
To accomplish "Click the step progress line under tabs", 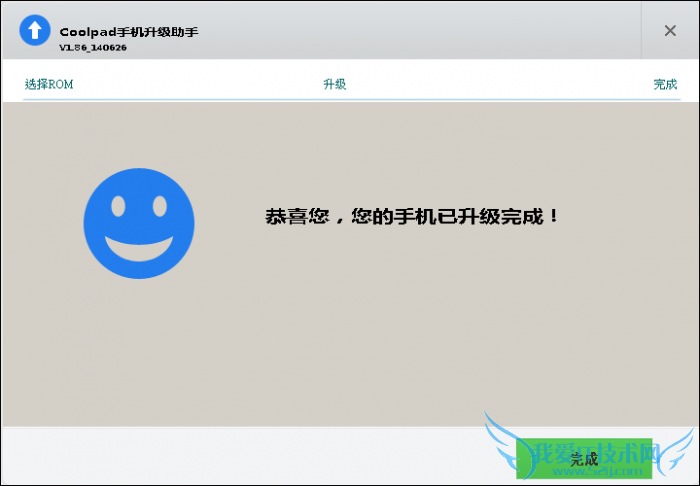I will 350,99.
